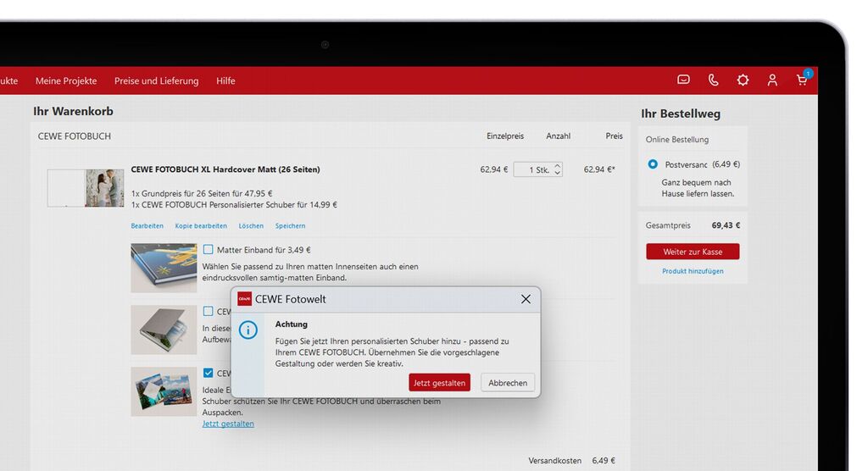
Task: Click the Einzelpreis value 62,94 €
Action: pyautogui.click(x=494, y=169)
